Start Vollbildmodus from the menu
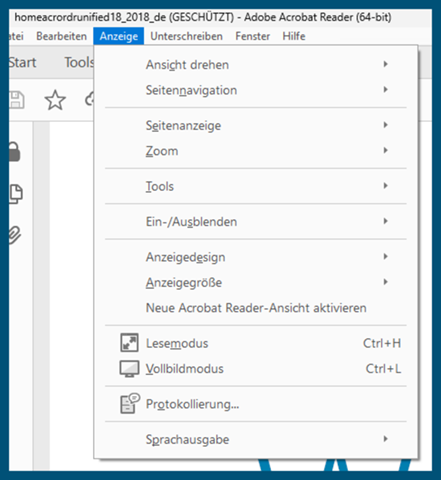Screen dimensions: 441x480 click(256, 369)
